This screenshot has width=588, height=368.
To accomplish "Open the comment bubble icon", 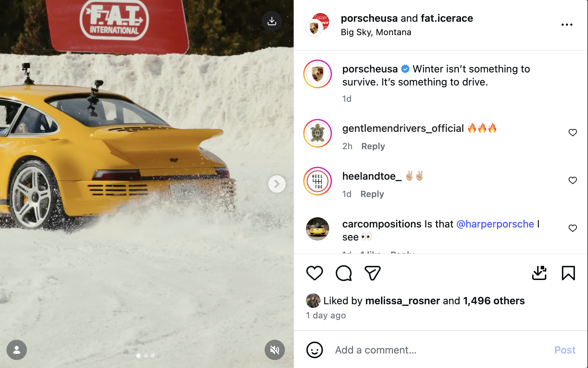I will pyautogui.click(x=344, y=273).
